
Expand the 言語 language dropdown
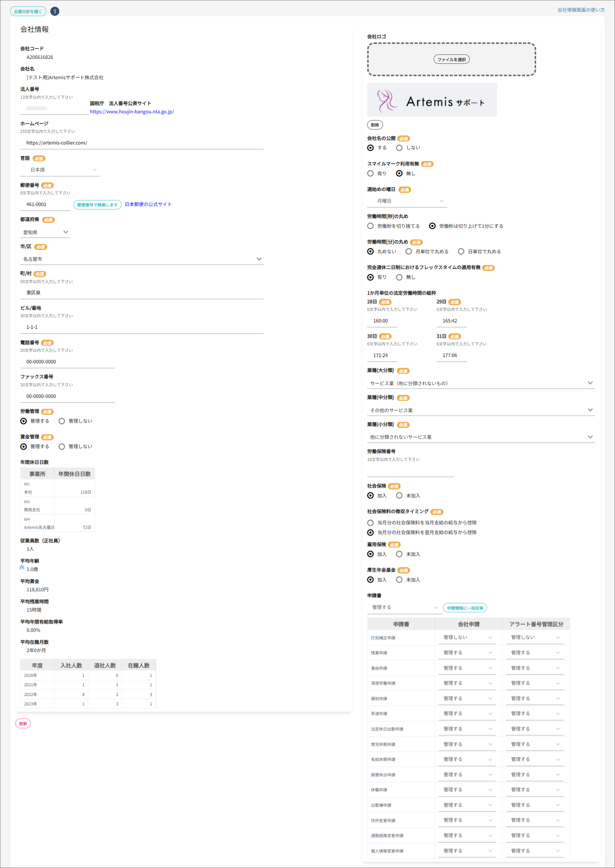60,170
